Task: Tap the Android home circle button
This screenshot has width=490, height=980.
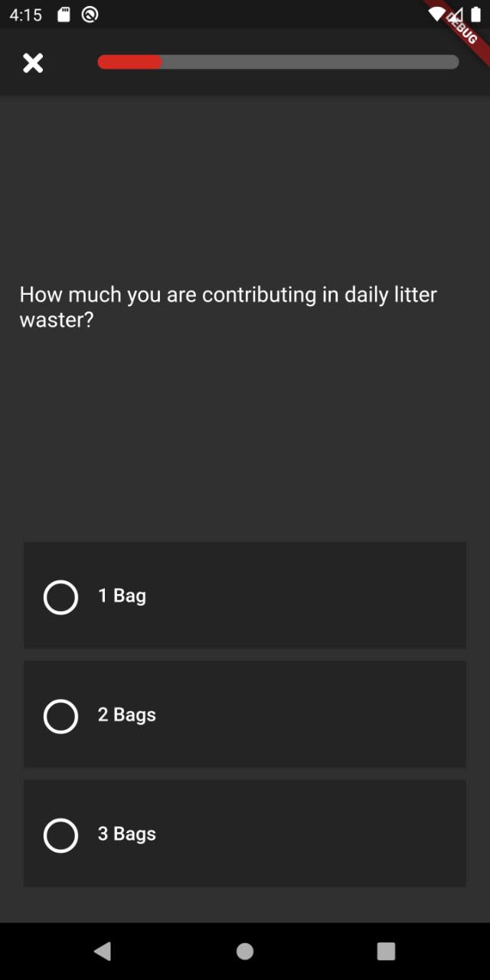Action: (x=245, y=951)
